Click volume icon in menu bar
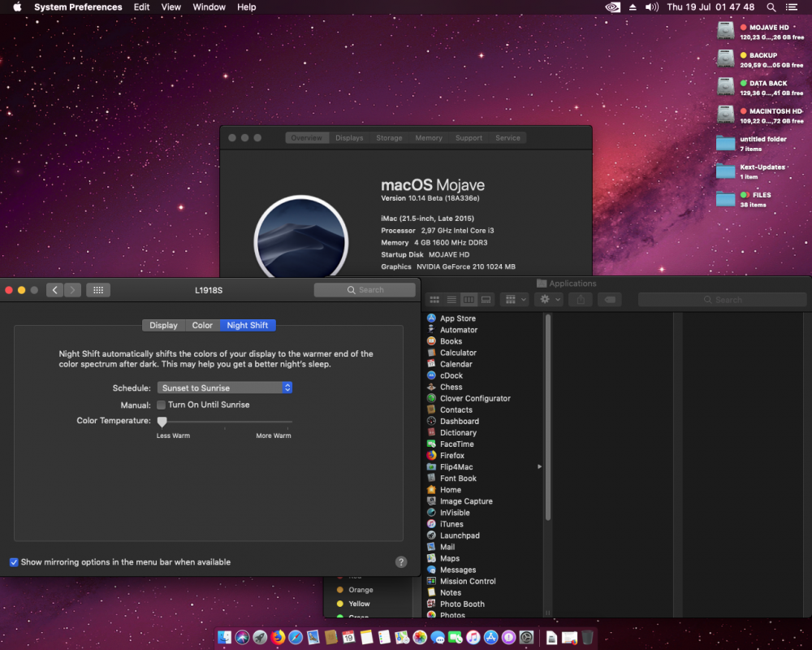The width and height of the screenshot is (812, 650). (651, 7)
